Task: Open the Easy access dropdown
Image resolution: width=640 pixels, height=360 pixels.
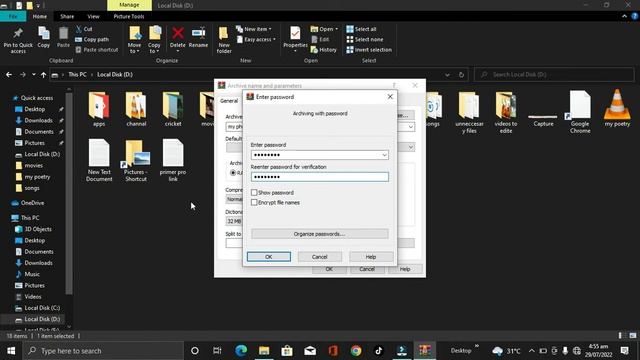Action: [x=256, y=39]
